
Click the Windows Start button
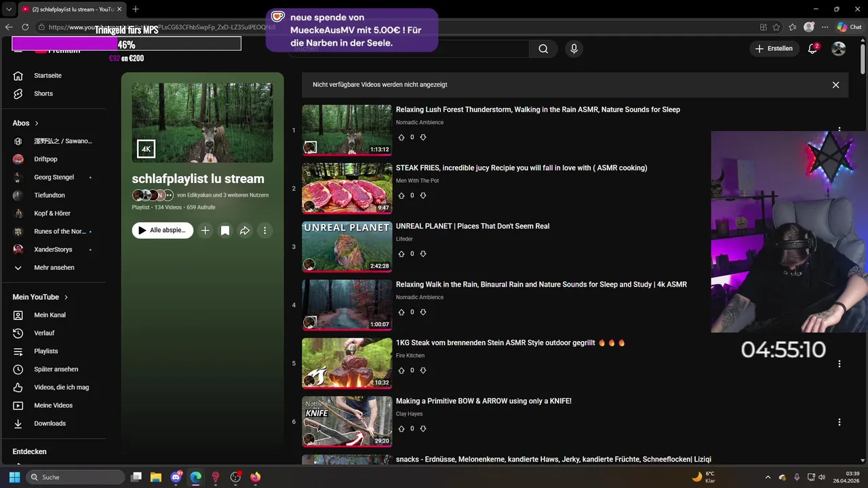point(14,477)
